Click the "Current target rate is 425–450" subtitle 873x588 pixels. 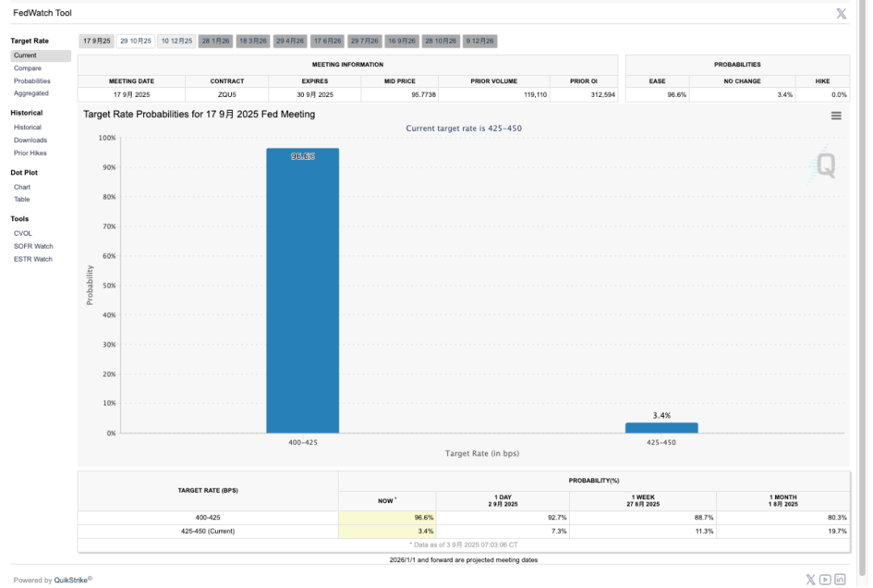[464, 128]
